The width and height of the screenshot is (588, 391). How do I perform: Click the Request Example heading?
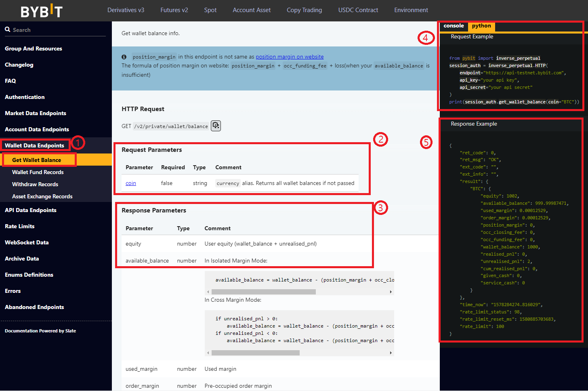(x=472, y=37)
